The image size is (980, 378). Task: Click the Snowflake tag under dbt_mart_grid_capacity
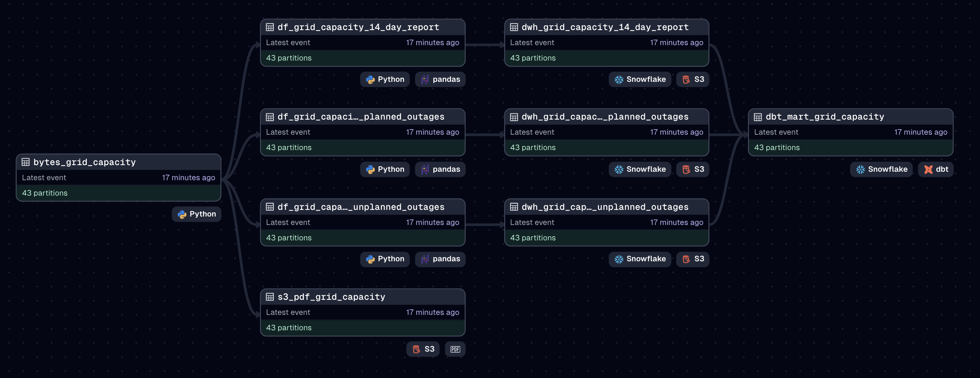881,169
